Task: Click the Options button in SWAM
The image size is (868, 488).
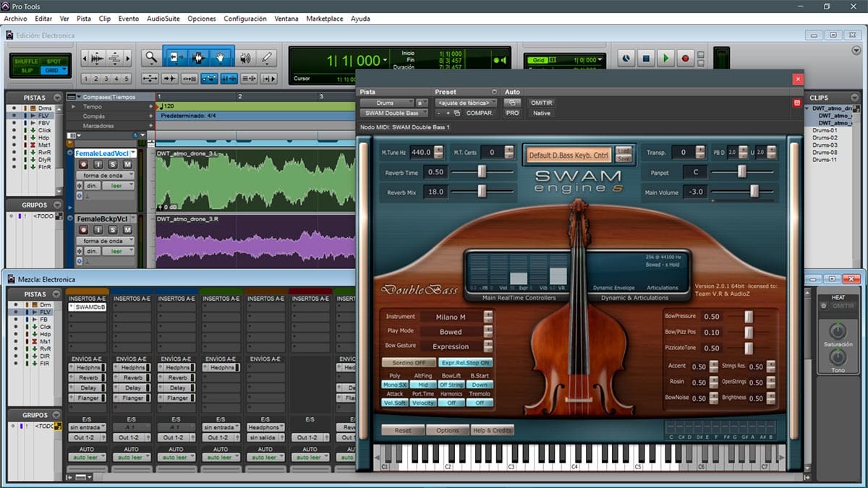Action: tap(448, 430)
